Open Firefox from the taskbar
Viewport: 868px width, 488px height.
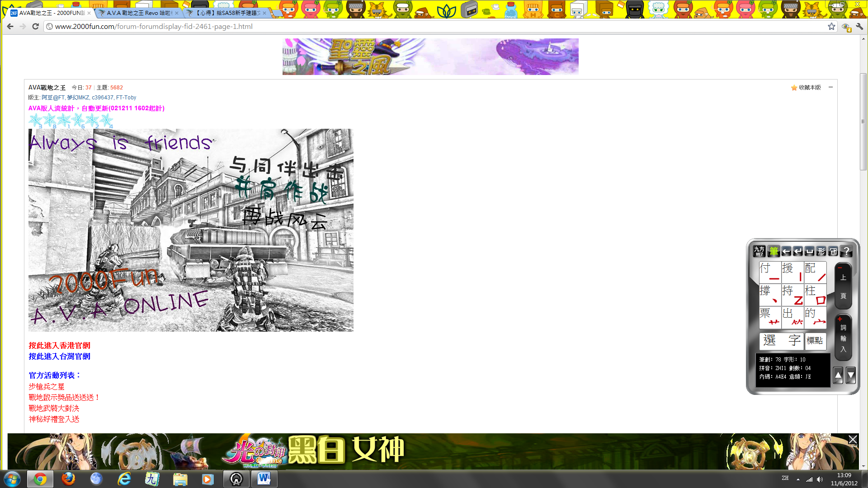68,479
